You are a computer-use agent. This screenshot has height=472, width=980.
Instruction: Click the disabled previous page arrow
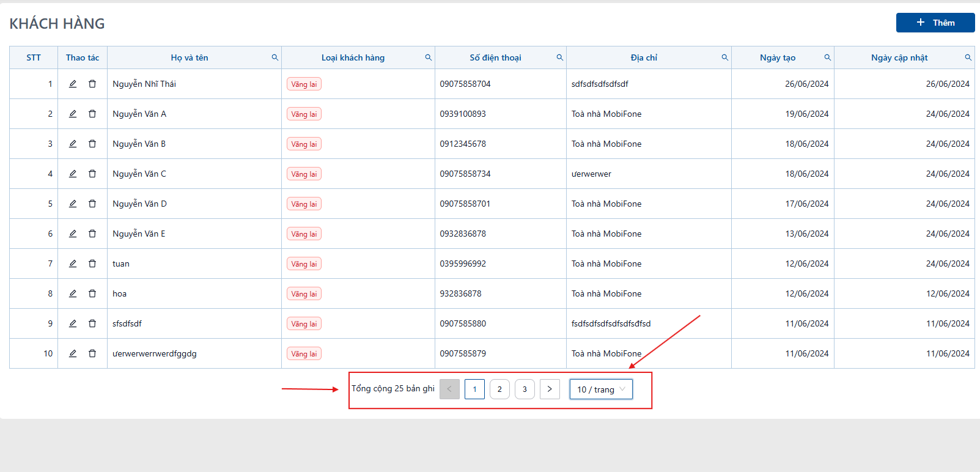pos(449,389)
